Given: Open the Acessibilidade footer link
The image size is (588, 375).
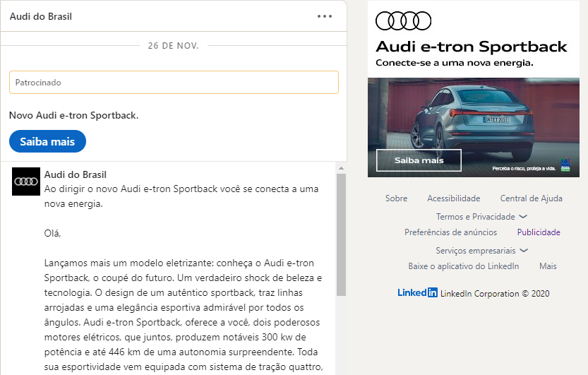Looking at the screenshot, I should pos(454,198).
